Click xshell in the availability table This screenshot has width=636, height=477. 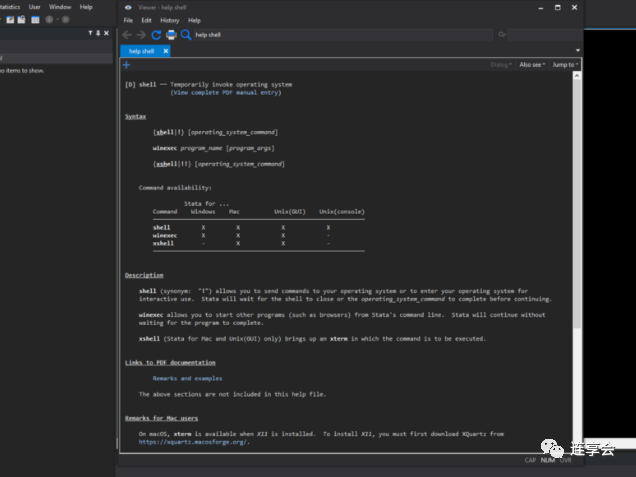point(163,243)
